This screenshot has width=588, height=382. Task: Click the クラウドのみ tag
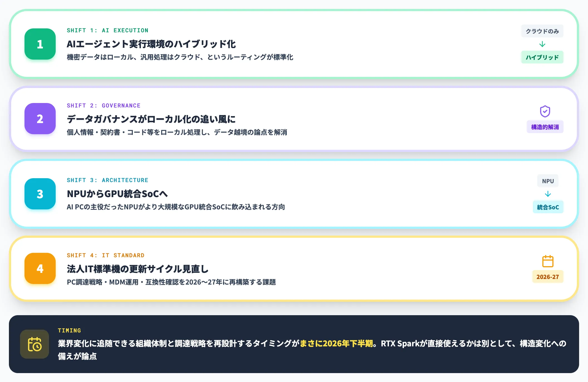point(542,31)
